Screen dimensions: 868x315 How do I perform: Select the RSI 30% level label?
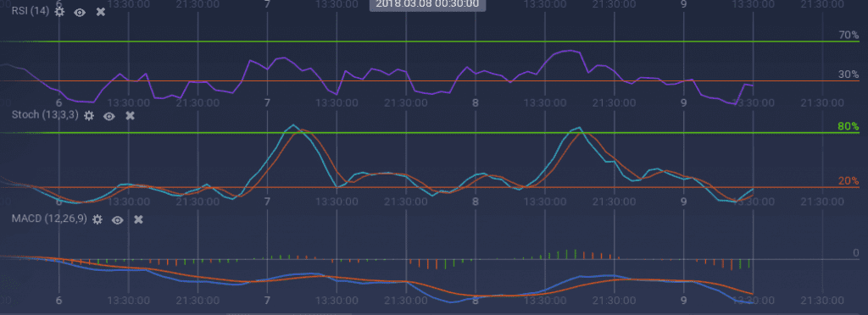[848, 75]
